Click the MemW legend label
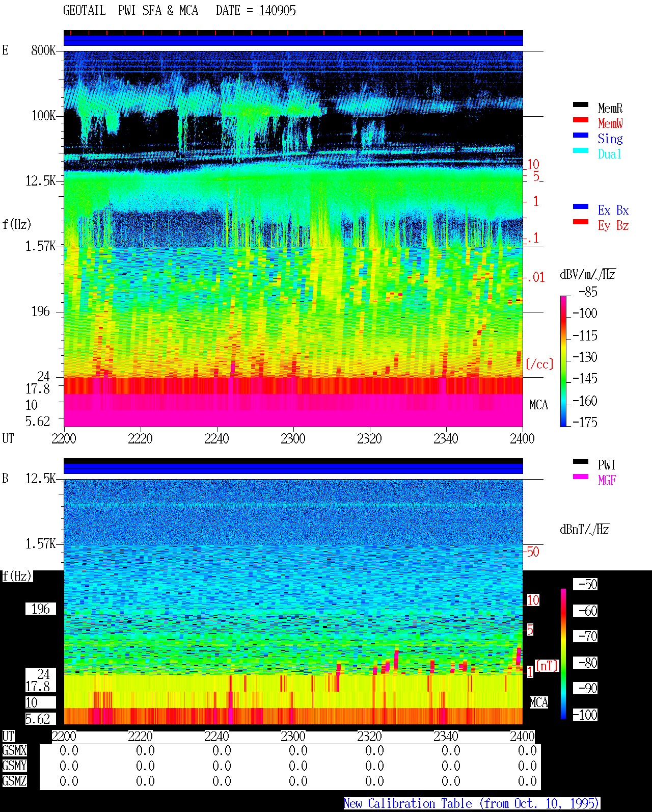Screen dimensions: 652x812 click(x=610, y=123)
